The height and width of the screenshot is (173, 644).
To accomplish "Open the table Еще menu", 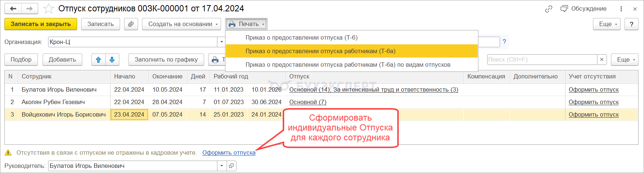I will click(625, 59).
